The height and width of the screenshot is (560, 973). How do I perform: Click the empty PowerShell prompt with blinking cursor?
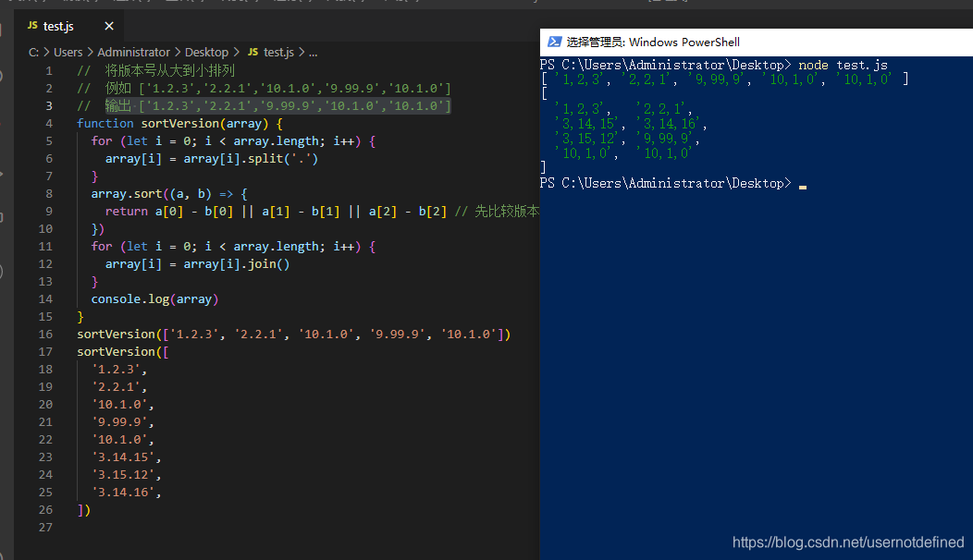point(673,184)
